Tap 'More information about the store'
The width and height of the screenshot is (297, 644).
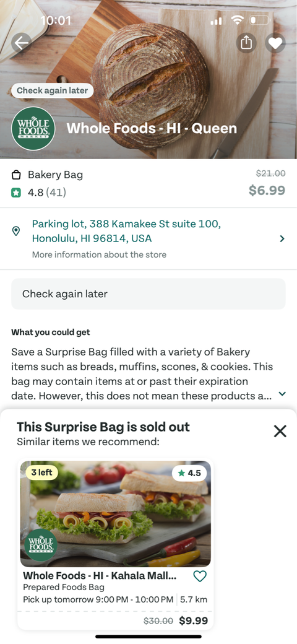(x=99, y=255)
